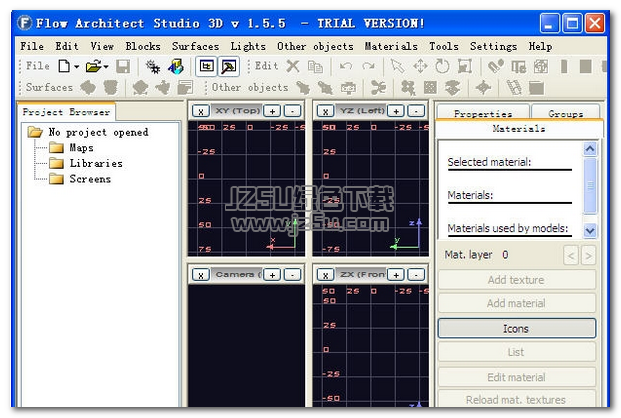Select the Project Browser tab
Image resolution: width=621 pixels, height=418 pixels.
click(x=67, y=112)
